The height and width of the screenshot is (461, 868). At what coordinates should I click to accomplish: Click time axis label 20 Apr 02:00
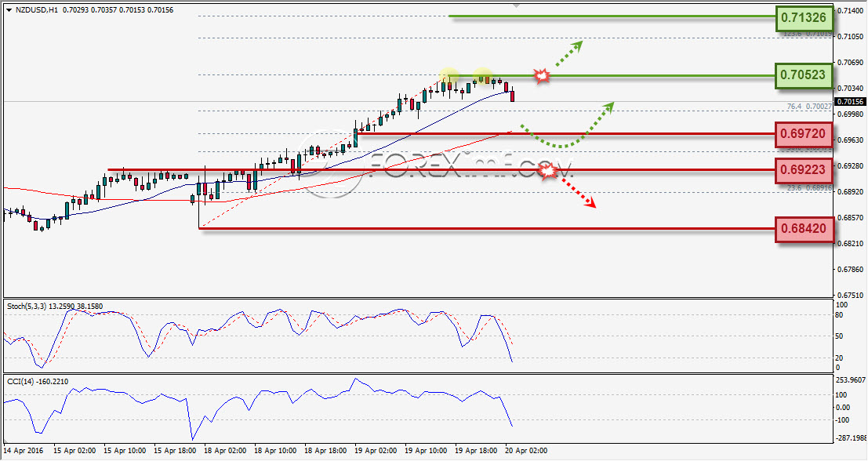pos(526,451)
